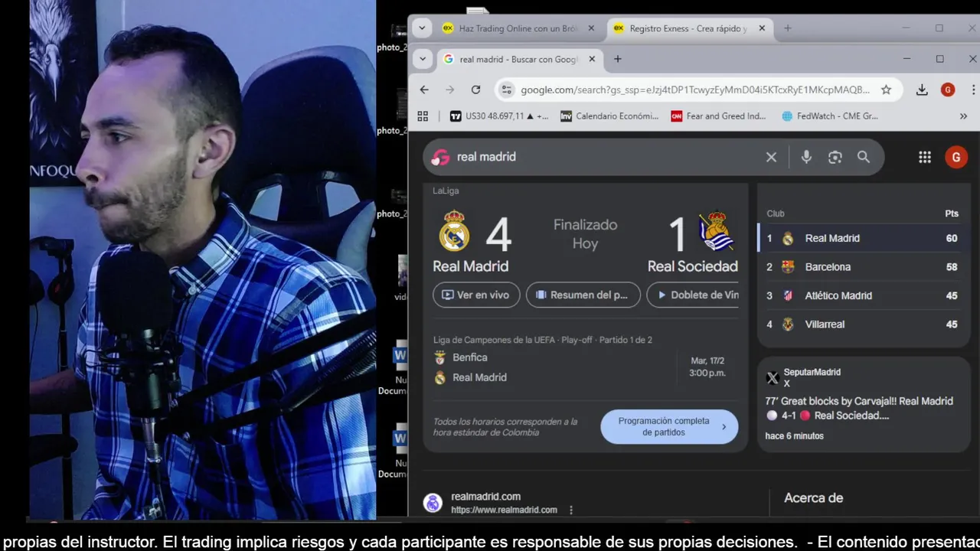Image resolution: width=980 pixels, height=551 pixels.
Task: Open the realmadrid.com search result
Action: pyautogui.click(x=485, y=497)
